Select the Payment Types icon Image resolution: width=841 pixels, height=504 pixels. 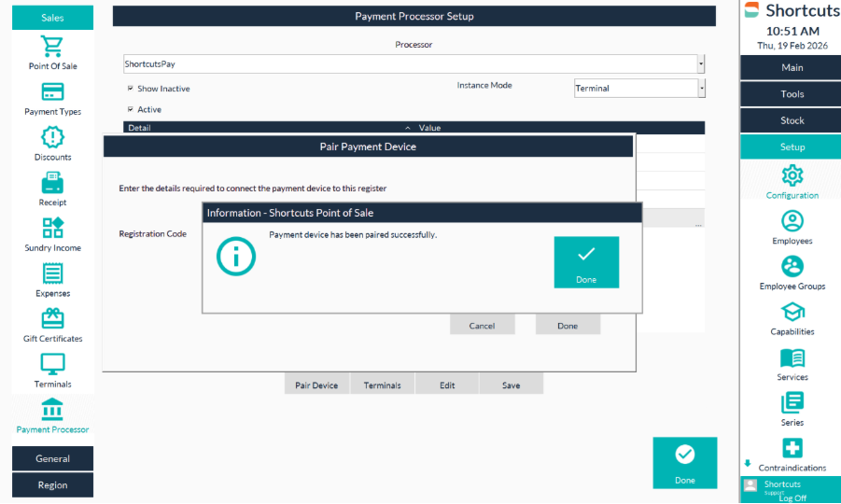(52, 92)
